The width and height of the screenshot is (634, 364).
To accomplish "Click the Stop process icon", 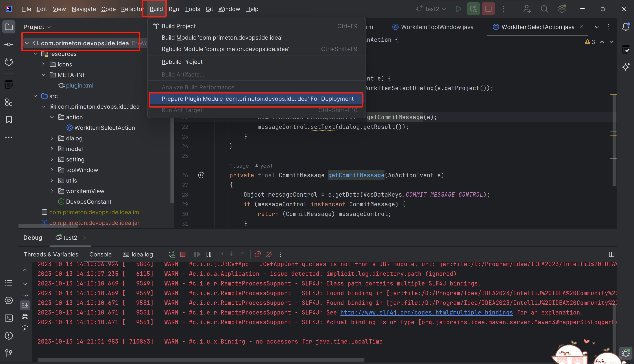I will click(x=489, y=9).
